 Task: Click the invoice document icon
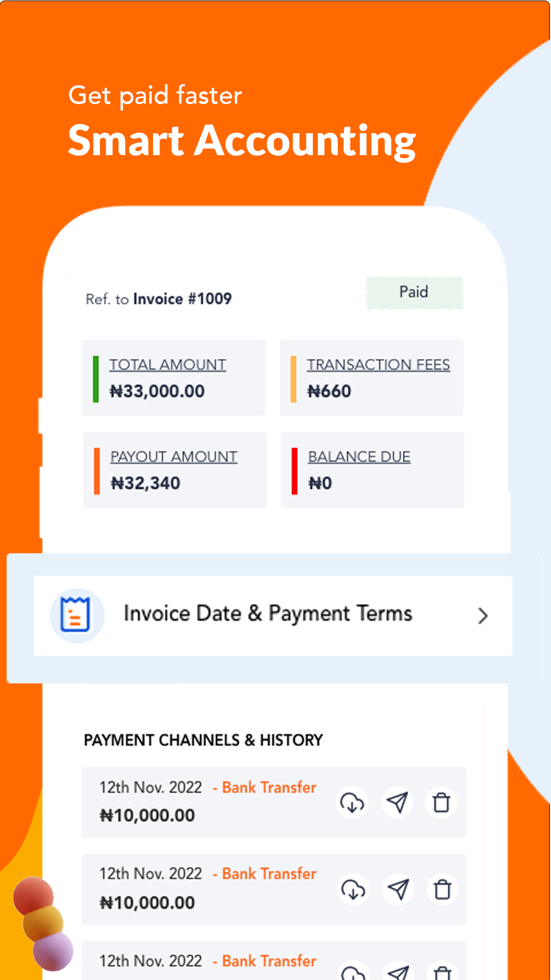pos(77,615)
